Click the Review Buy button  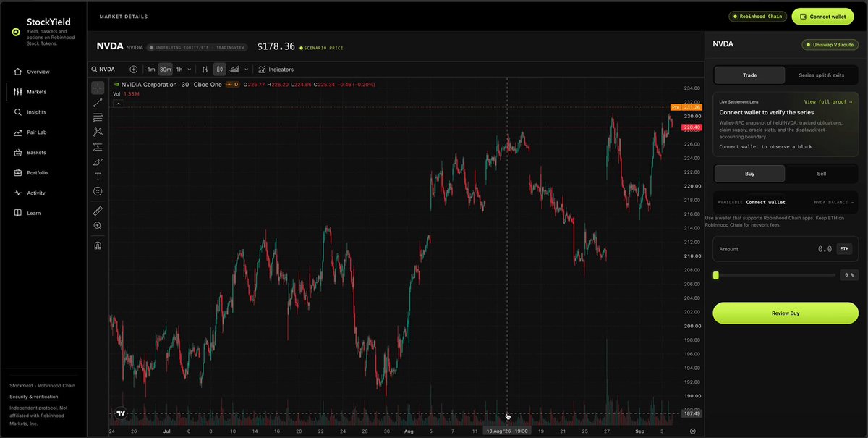click(785, 313)
